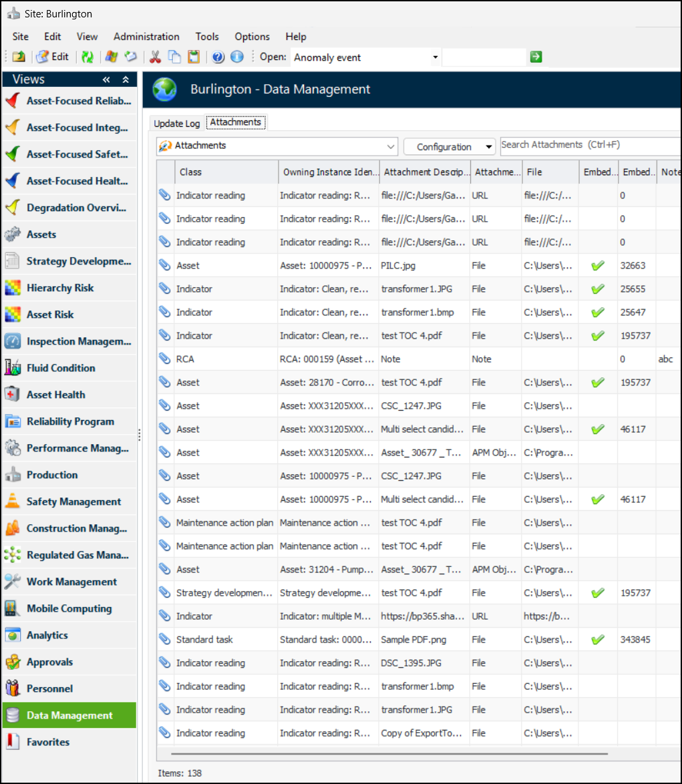Open the Analytics view
Image resolution: width=682 pixels, height=784 pixels.
69,635
